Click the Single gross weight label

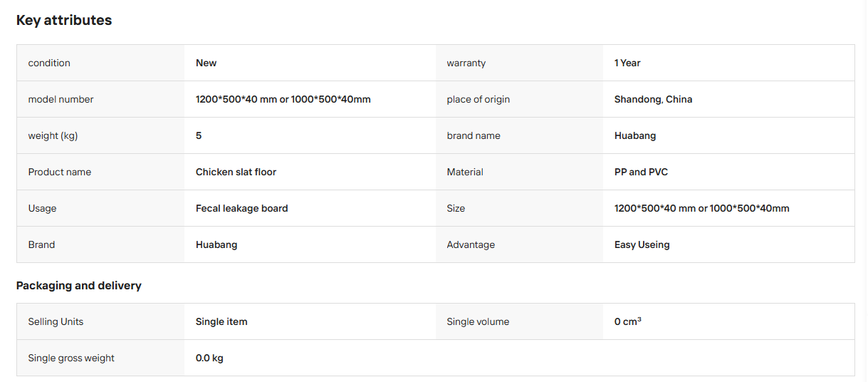point(71,358)
